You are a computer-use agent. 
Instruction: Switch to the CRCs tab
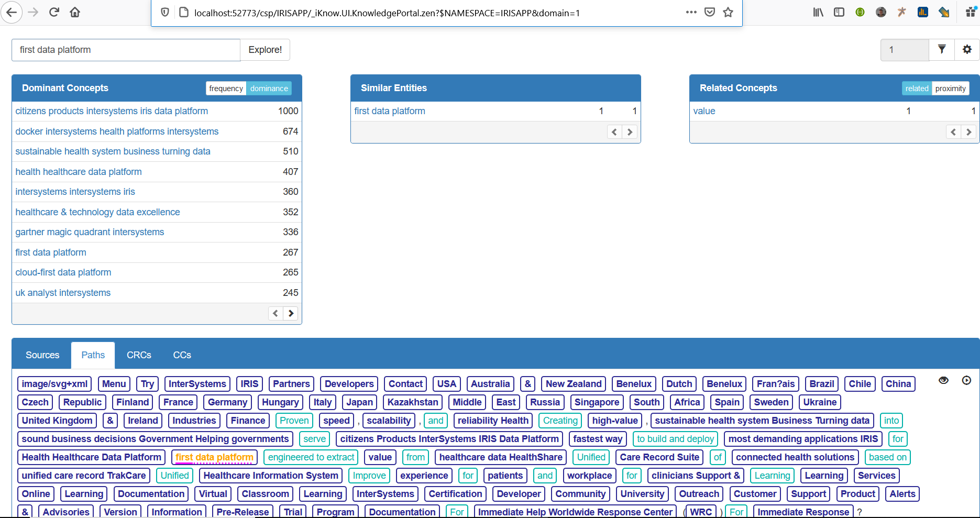[x=139, y=355]
